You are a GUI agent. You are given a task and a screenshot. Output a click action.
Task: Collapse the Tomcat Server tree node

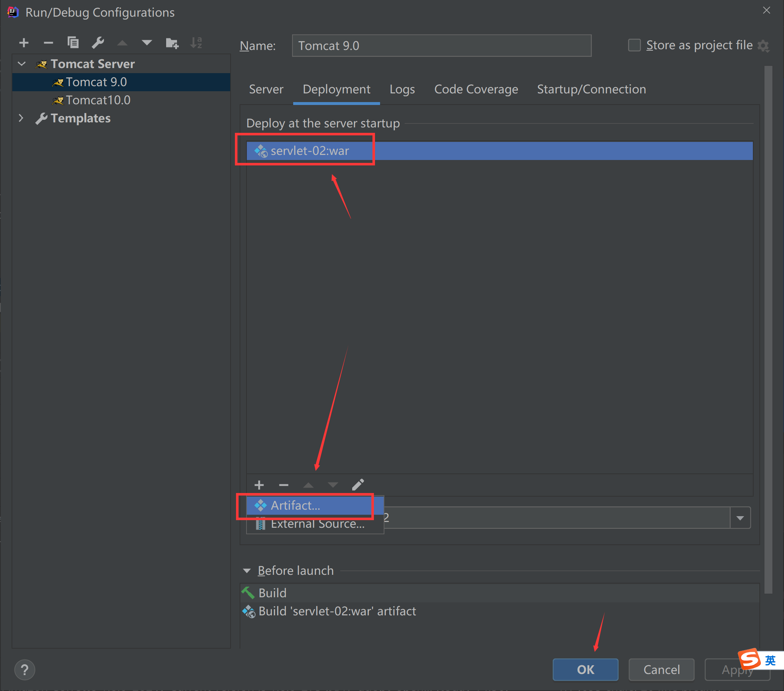22,64
